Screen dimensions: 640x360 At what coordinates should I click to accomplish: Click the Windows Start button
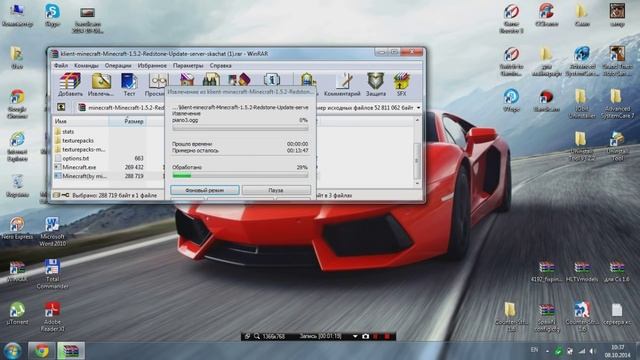[13, 351]
